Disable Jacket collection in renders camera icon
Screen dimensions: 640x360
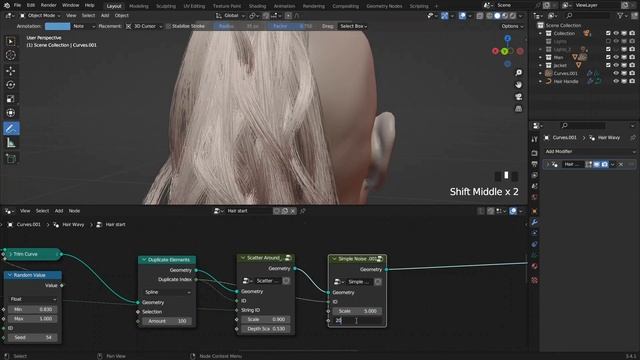pyautogui.click(x=632, y=65)
